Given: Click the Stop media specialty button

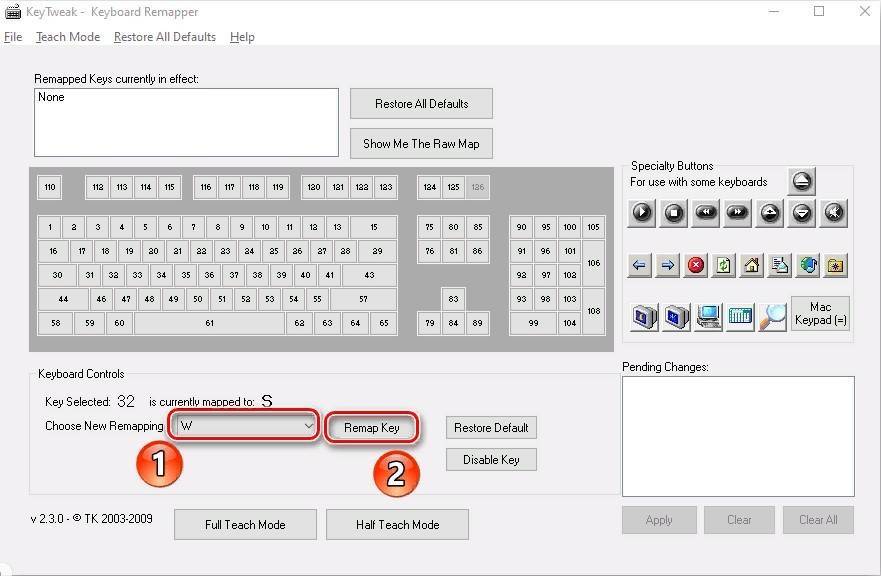Looking at the screenshot, I should coord(674,212).
